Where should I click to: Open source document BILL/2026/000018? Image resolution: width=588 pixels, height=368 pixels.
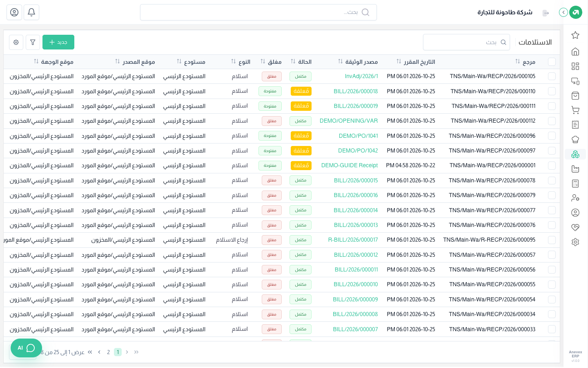pyautogui.click(x=356, y=91)
